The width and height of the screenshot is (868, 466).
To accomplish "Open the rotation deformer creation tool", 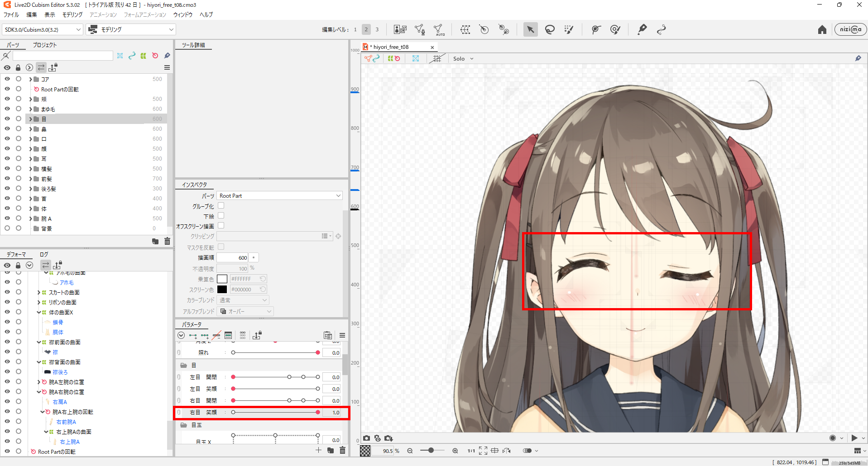I will pyautogui.click(x=504, y=29).
